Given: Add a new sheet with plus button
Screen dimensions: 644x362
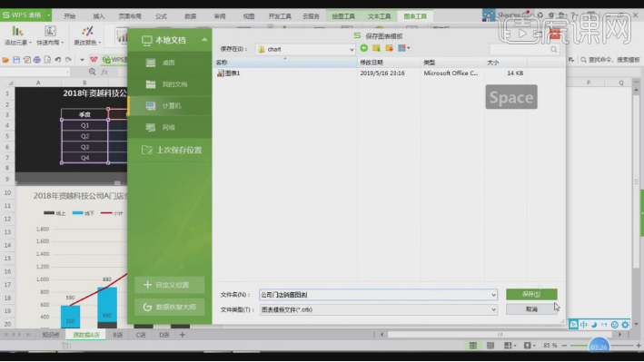Looking at the screenshot, I should tap(183, 335).
